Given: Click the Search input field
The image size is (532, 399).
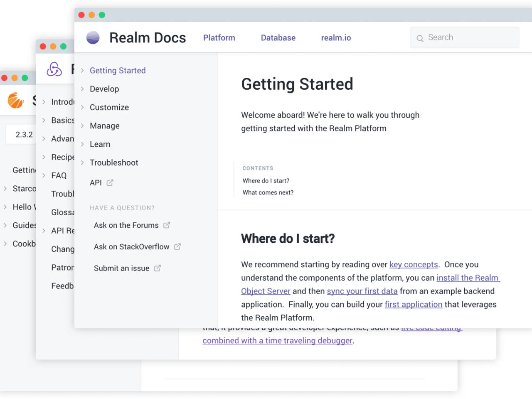Looking at the screenshot, I should 465,37.
